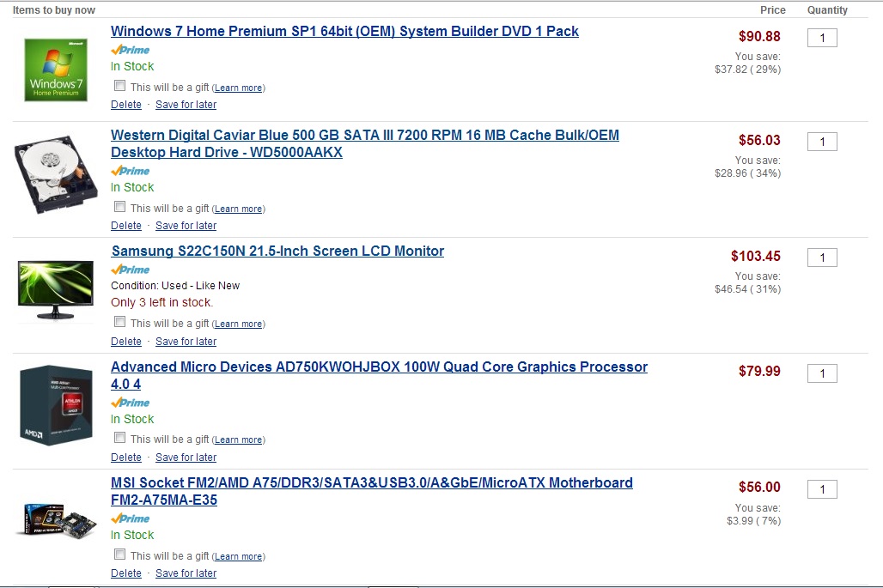
Task: Mark Windows 7 DVD as a gift
Action: (120, 86)
